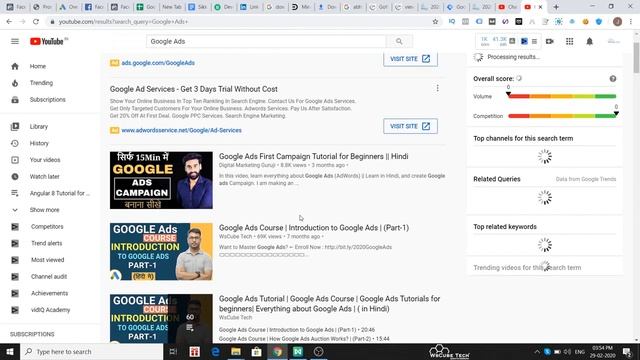Open the ads.google.com/GoogleAds link

click(158, 63)
